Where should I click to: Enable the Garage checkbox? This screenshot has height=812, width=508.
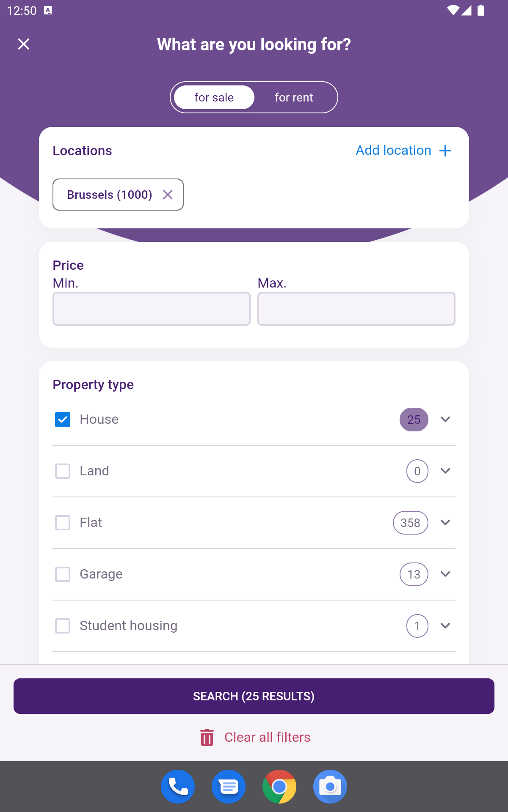(63, 574)
